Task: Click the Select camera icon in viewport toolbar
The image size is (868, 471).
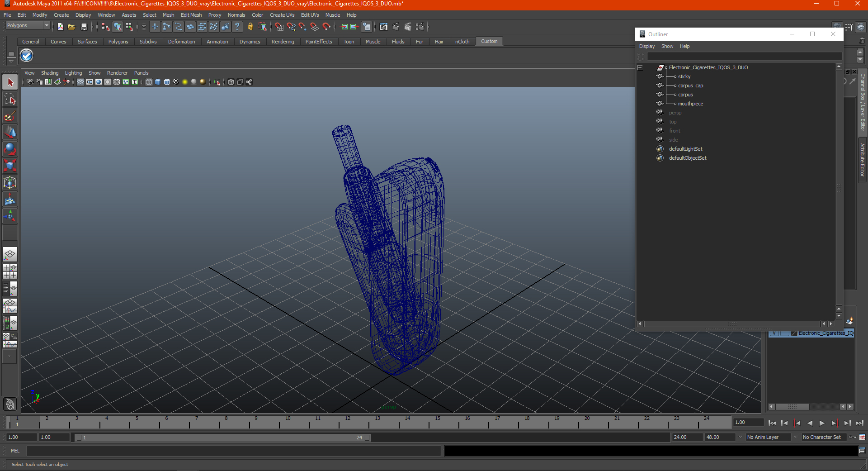Action: click(x=30, y=82)
